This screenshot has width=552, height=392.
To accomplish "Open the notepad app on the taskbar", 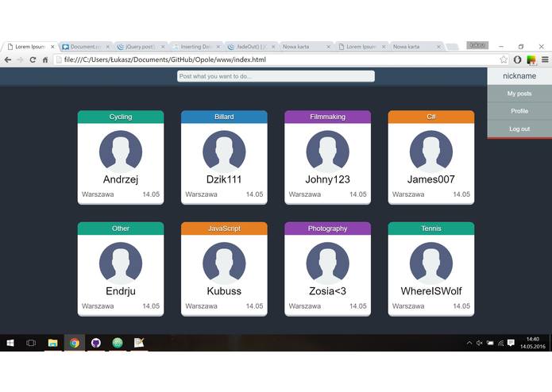I will (x=139, y=343).
